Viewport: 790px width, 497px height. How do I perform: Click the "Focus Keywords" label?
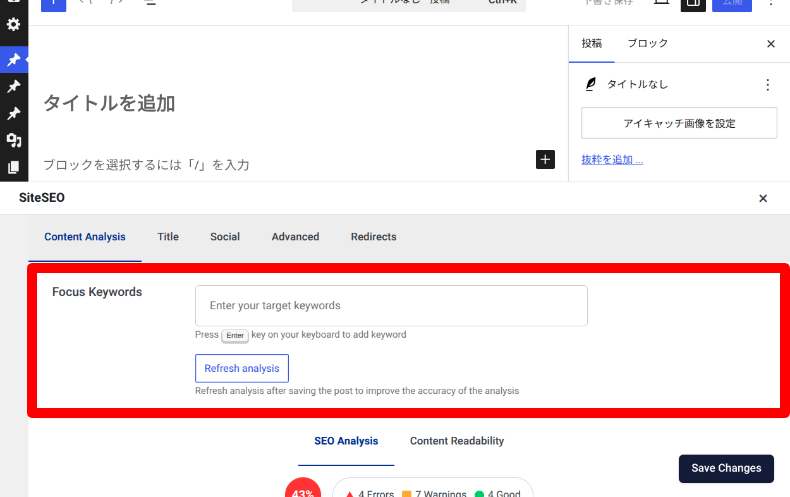97,292
